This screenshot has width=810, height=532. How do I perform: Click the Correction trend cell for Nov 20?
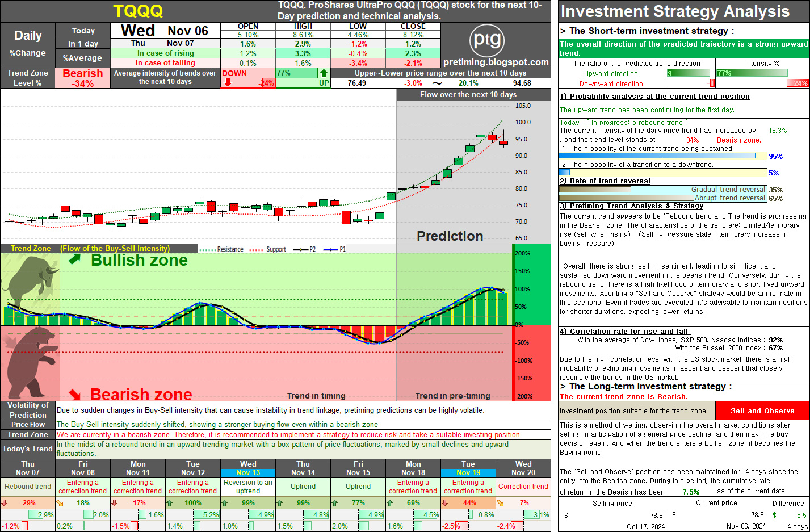pyautogui.click(x=523, y=487)
